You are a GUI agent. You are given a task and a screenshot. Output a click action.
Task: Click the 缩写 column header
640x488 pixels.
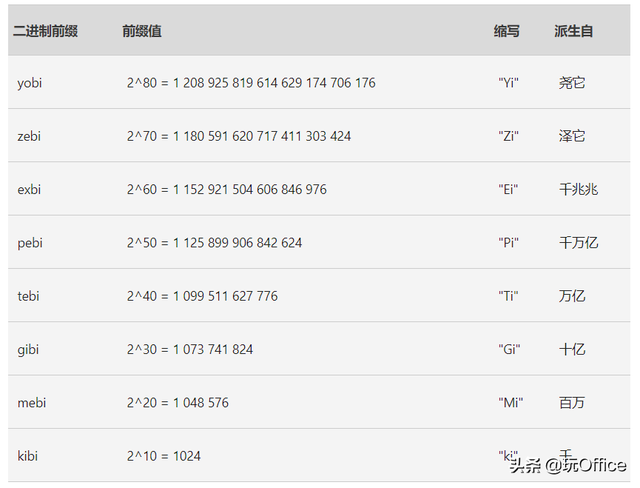(507, 31)
